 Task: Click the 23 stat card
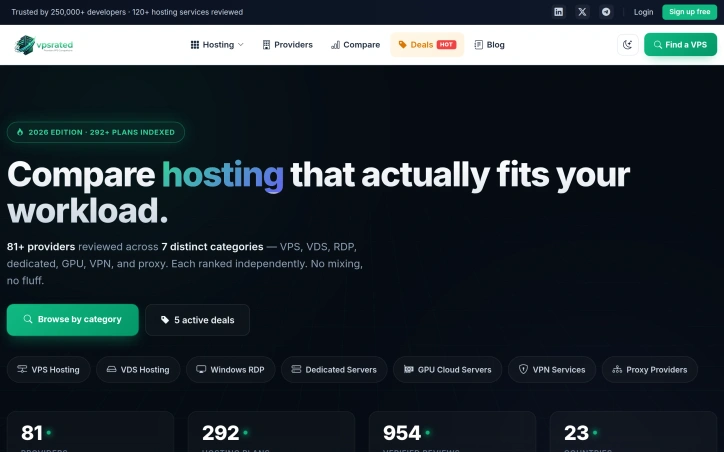[634, 432]
